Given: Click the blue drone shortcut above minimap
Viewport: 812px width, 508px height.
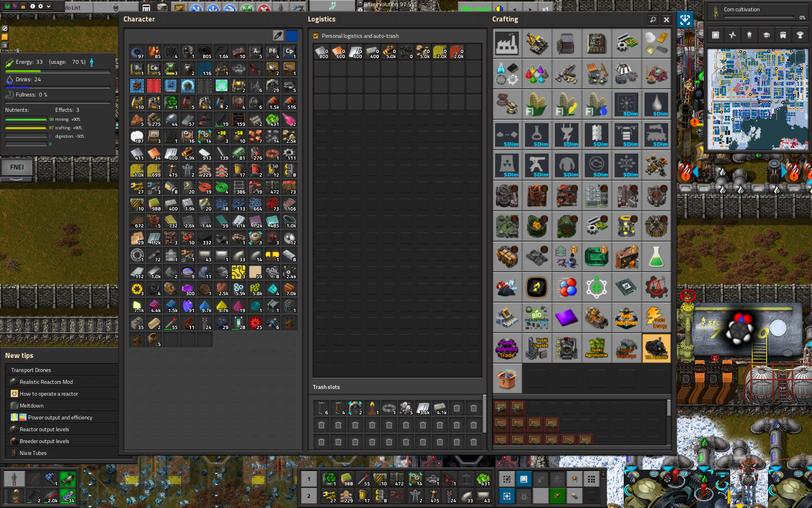Looking at the screenshot, I should [685, 20].
